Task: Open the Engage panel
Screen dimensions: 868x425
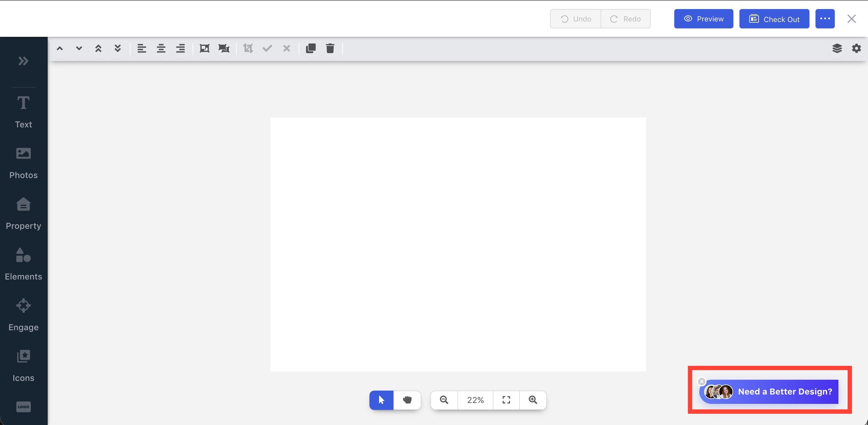Action: 23,315
